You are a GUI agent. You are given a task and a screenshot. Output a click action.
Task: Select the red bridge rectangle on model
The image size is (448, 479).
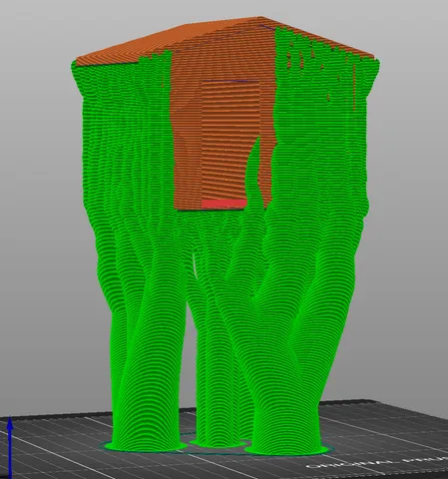[x=224, y=204]
